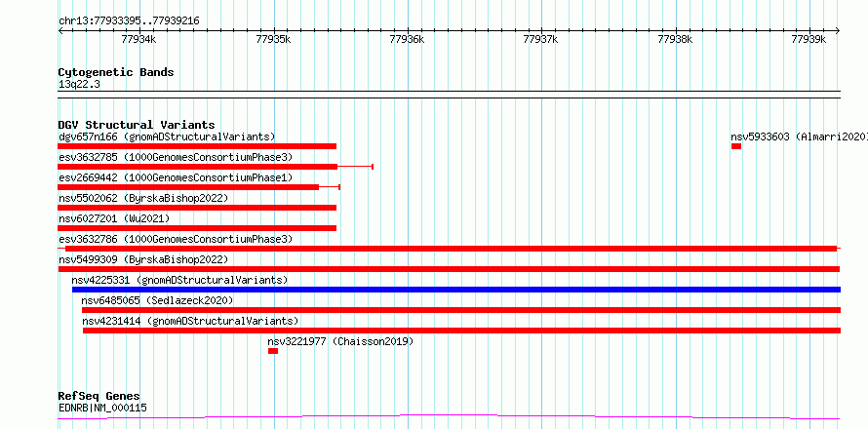The image size is (868, 429).
Task: Open the EDNRB|NM_000115 gene label
Action: point(102,409)
